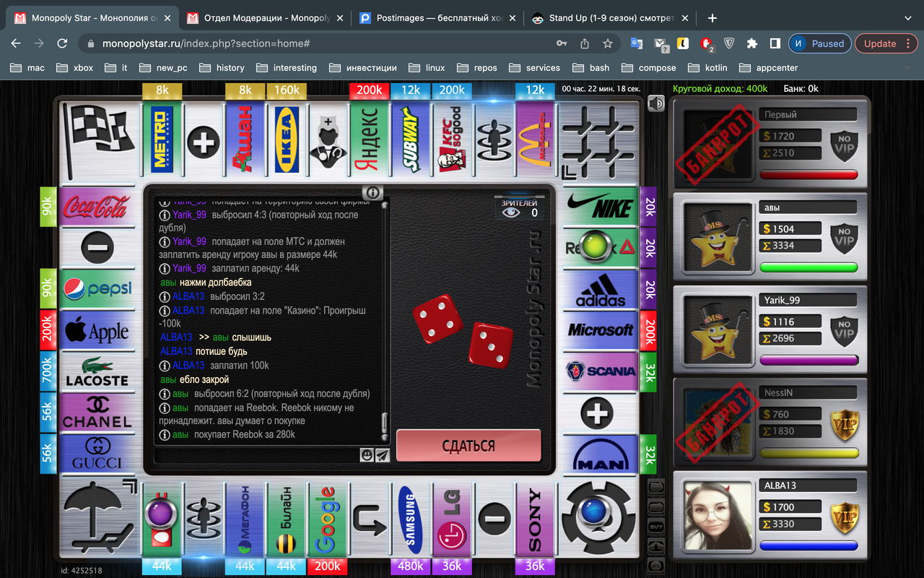The image size is (924, 578).
Task: Click the red СДАТЬСЯ surrender button
Action: coord(468,446)
